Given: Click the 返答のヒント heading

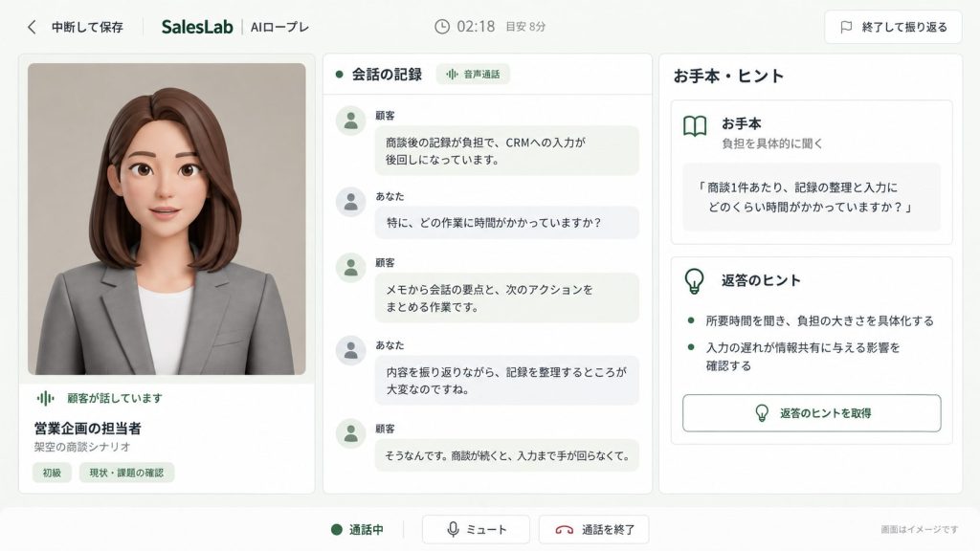Looking at the screenshot, I should click(x=761, y=280).
